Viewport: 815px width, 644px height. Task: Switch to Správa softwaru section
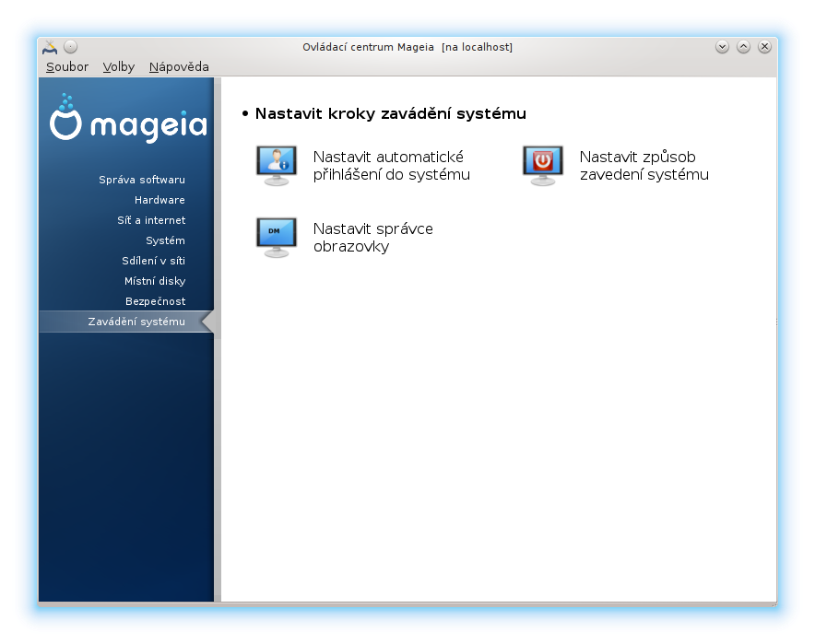point(142,180)
